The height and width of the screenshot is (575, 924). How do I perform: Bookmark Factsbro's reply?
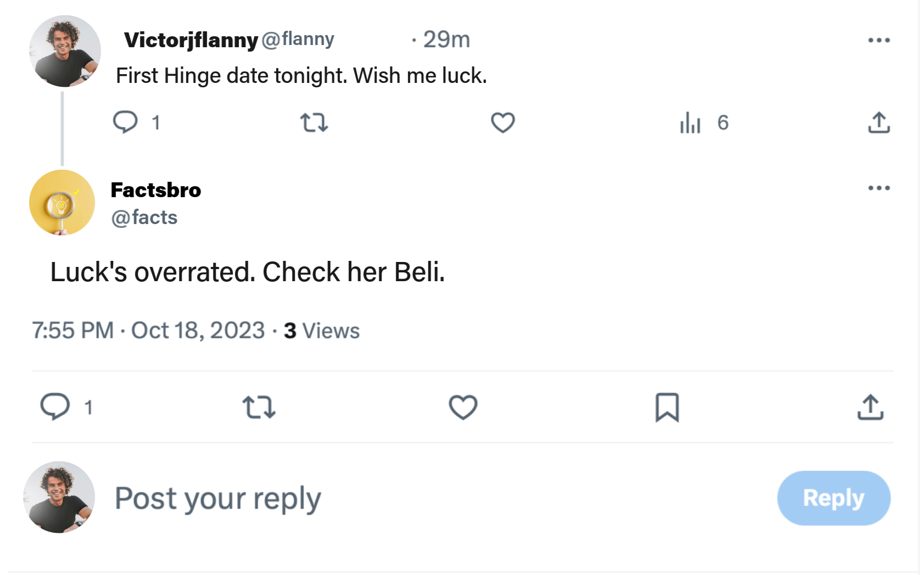click(667, 407)
